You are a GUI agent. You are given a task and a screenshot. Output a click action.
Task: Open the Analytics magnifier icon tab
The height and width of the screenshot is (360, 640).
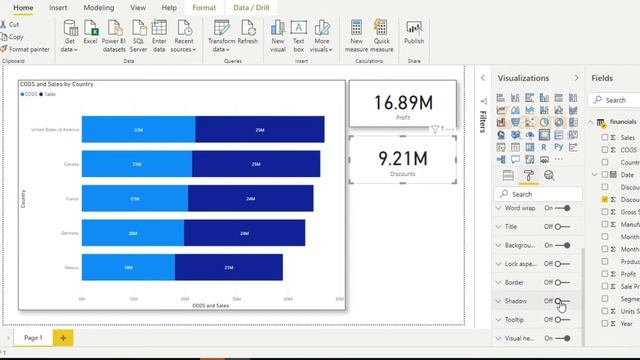(x=549, y=176)
